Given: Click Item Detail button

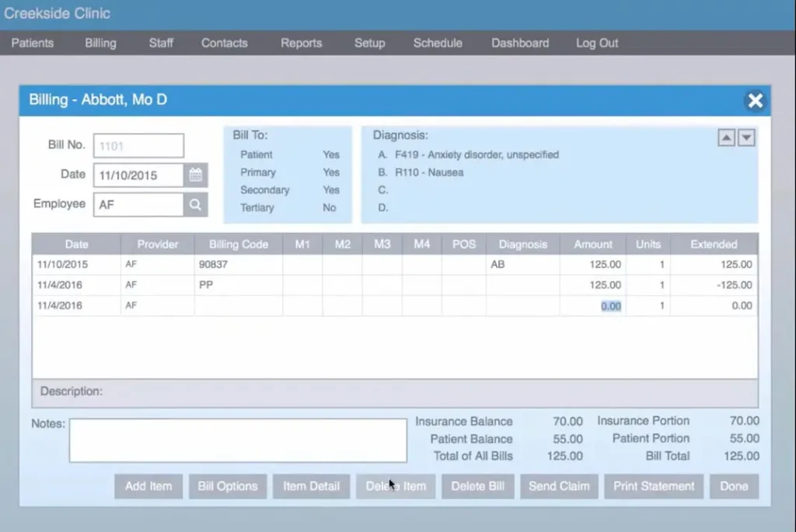Looking at the screenshot, I should (311, 486).
